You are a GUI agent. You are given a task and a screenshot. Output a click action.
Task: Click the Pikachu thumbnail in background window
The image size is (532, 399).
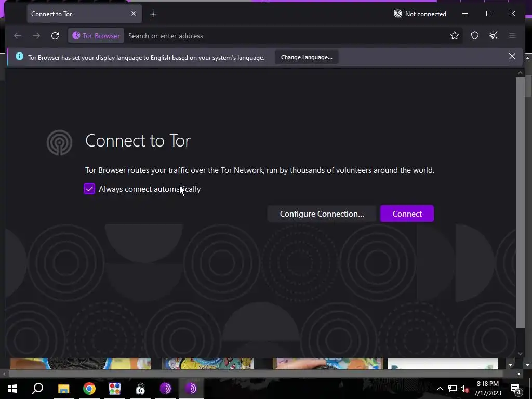pos(209,364)
